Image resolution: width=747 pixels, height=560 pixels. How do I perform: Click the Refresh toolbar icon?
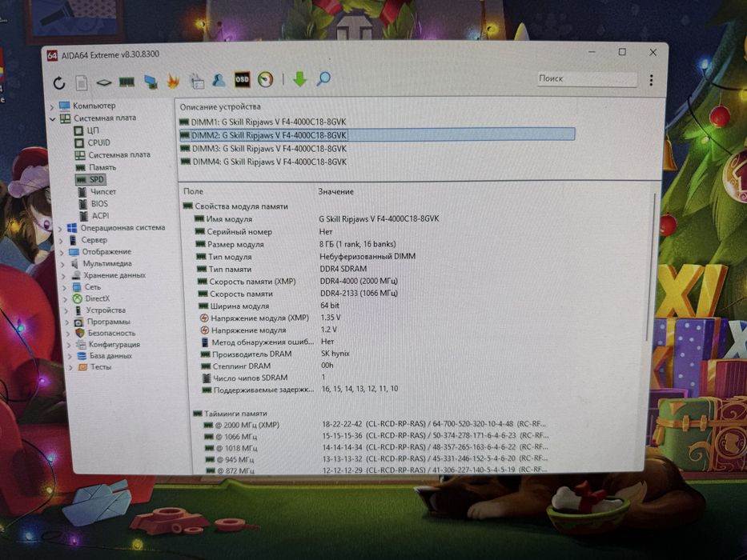59,83
